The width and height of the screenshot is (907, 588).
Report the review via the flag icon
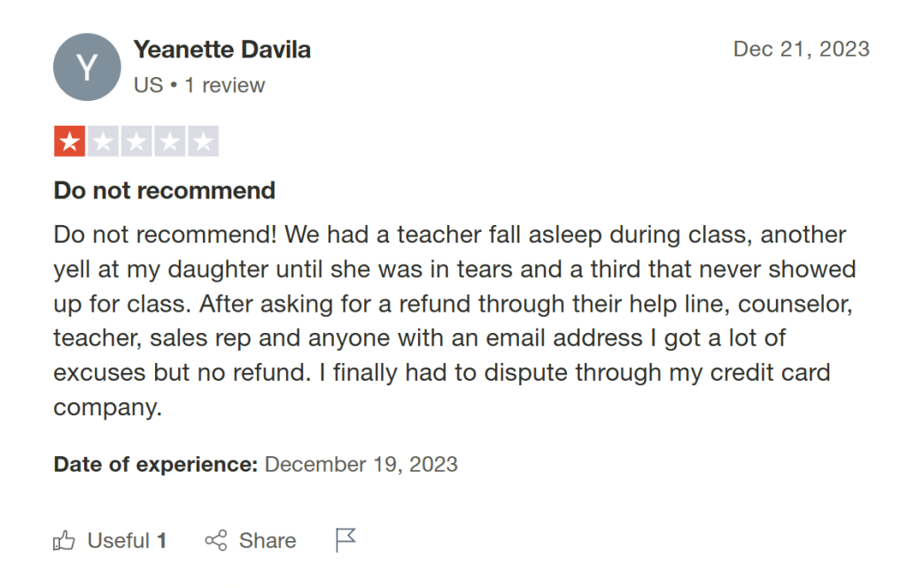[x=345, y=539]
